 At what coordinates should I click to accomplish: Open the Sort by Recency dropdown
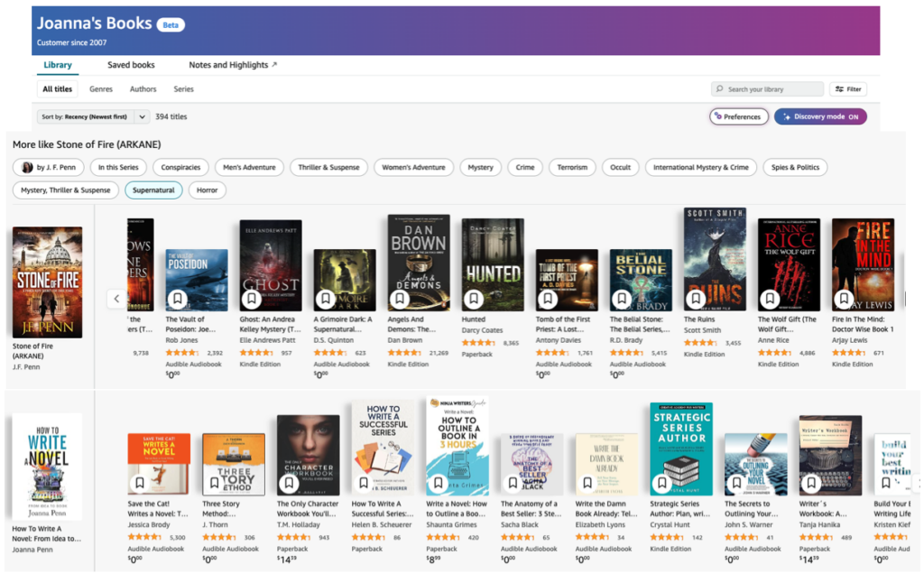[93, 116]
